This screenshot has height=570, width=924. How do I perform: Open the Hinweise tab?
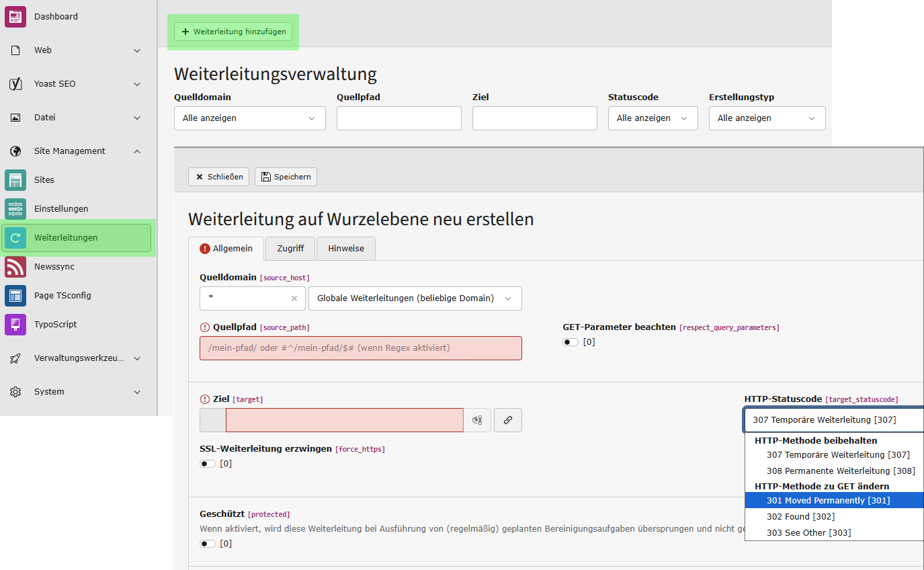tap(345, 248)
